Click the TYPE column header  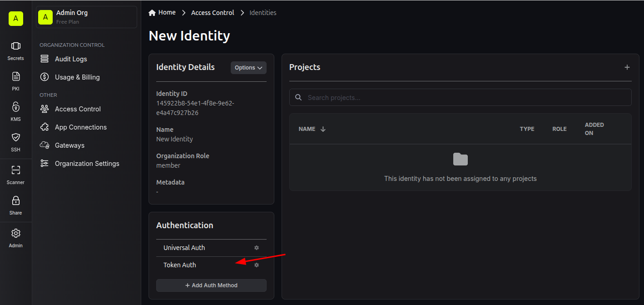527,129
